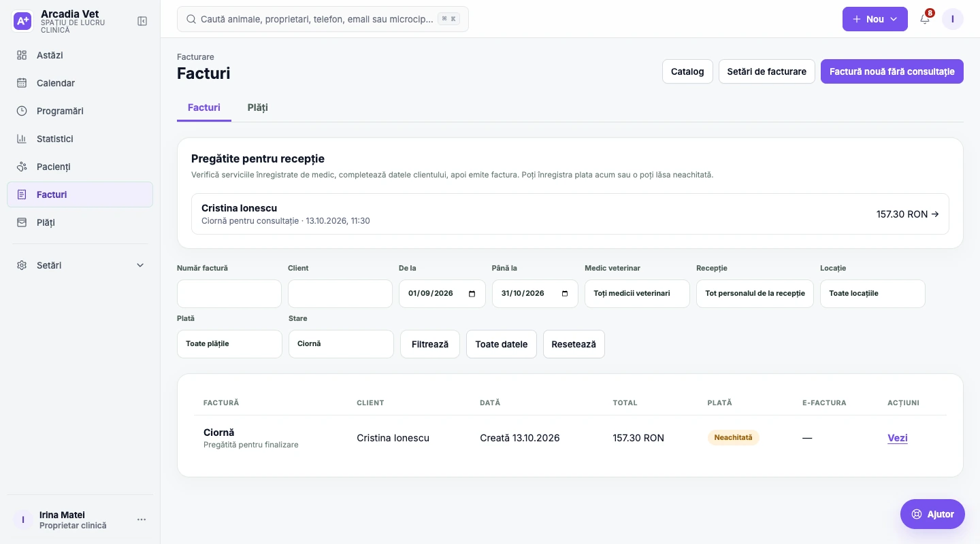The image size is (980, 544).
Task: Click the Client filter input field
Action: click(x=340, y=294)
